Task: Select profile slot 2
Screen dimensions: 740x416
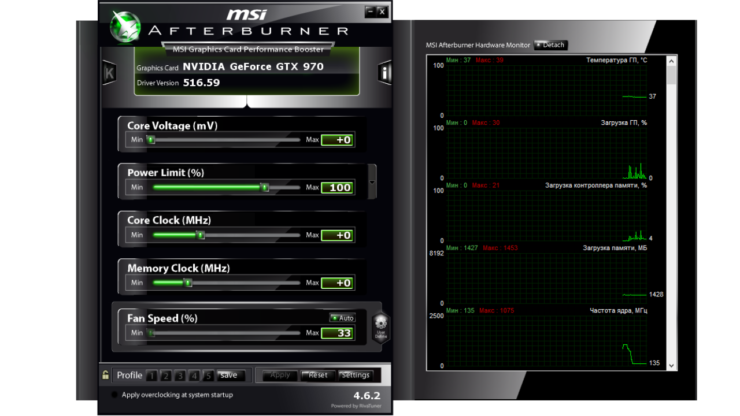Action: coord(166,375)
